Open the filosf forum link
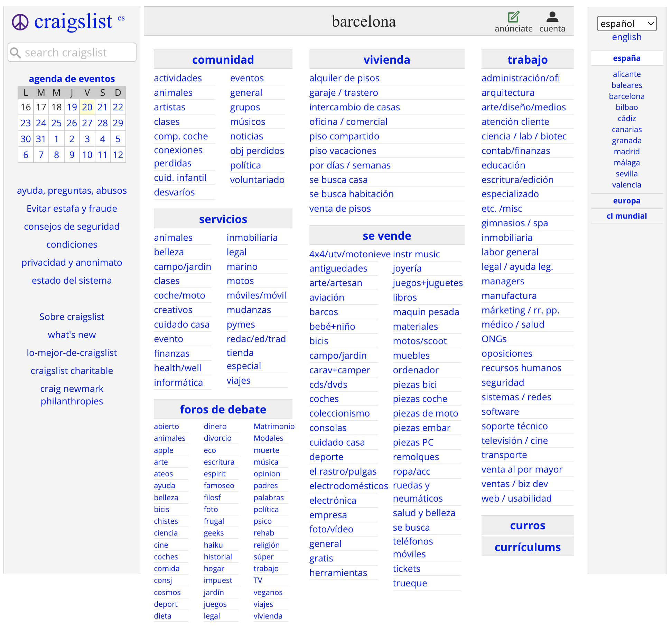The height and width of the screenshot is (631, 672). point(212,497)
